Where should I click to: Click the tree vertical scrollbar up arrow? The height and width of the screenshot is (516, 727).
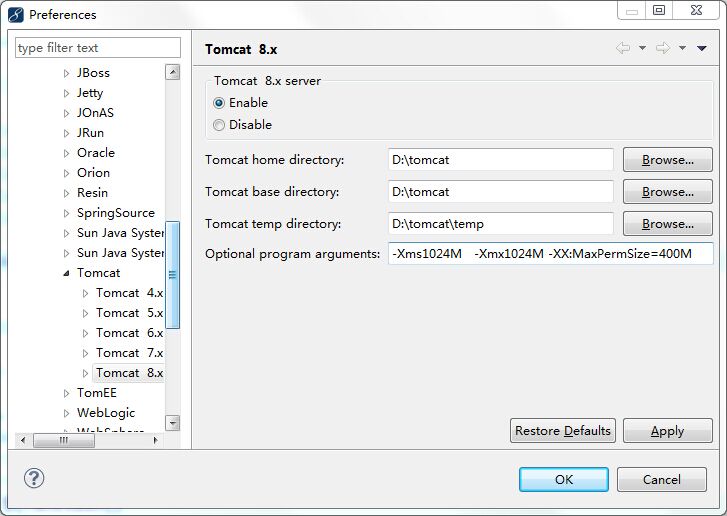[172, 72]
